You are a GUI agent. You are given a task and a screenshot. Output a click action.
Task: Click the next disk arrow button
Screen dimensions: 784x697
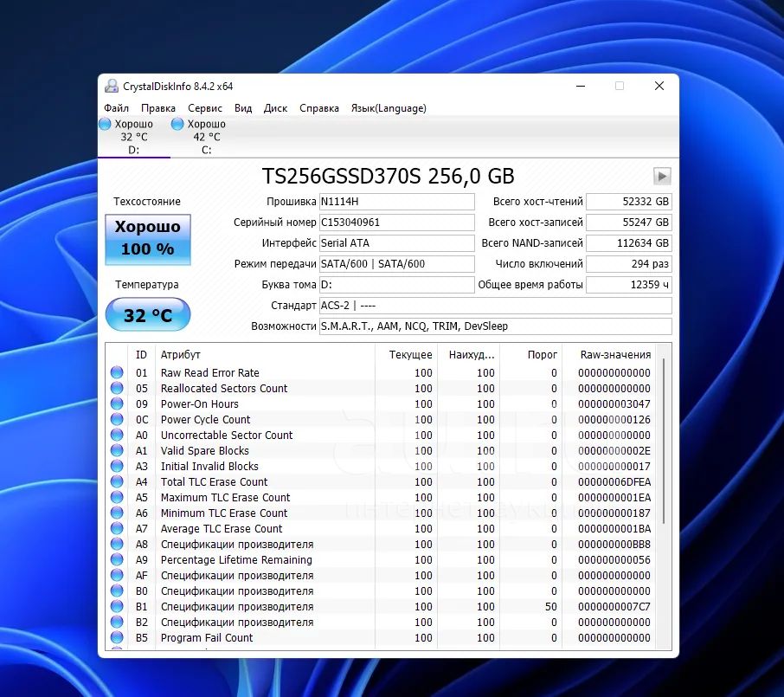[x=662, y=176]
